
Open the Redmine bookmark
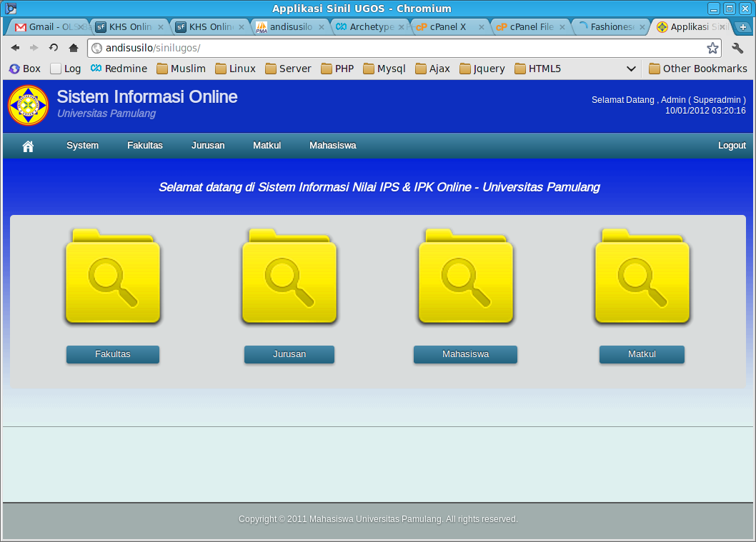119,68
